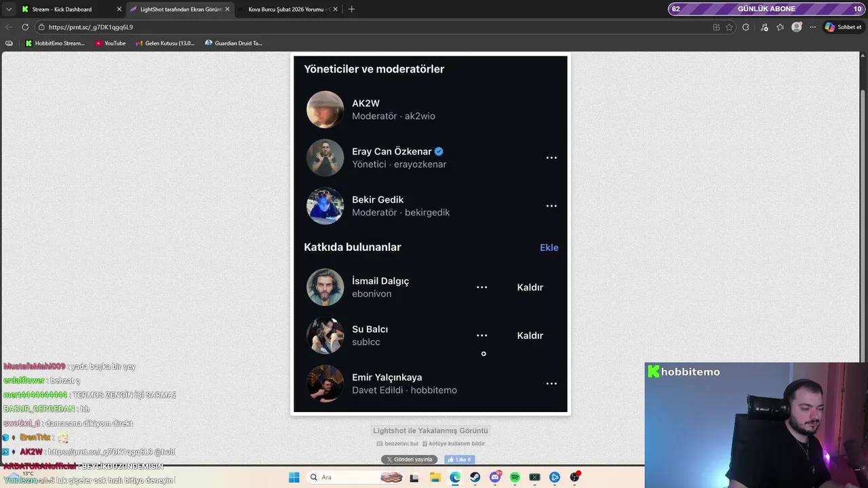Open options dots for Su Balcı

tap(481, 335)
